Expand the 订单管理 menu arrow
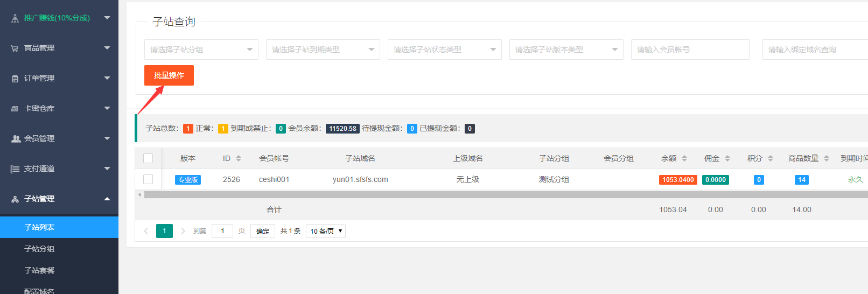The width and height of the screenshot is (868, 294). [x=107, y=78]
